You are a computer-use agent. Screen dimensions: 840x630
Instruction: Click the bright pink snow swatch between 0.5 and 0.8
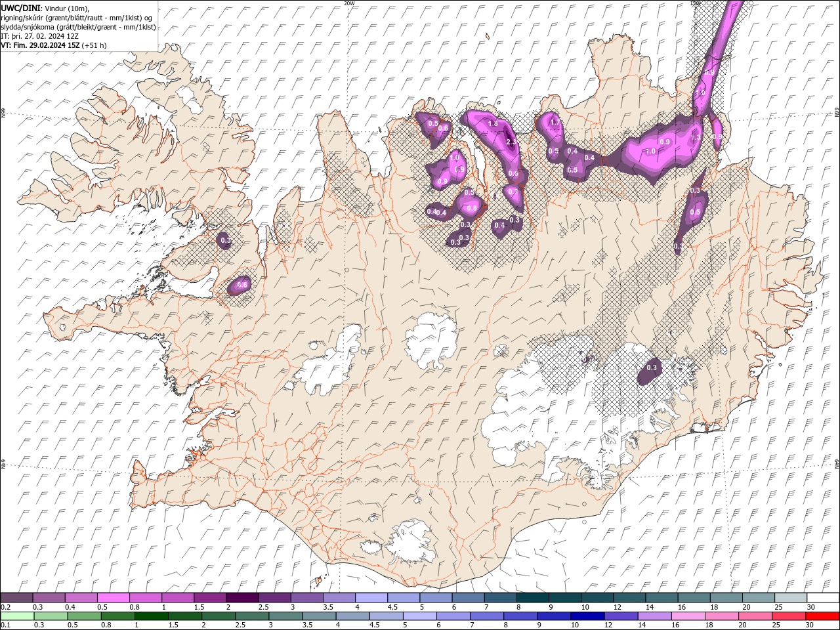click(x=113, y=598)
